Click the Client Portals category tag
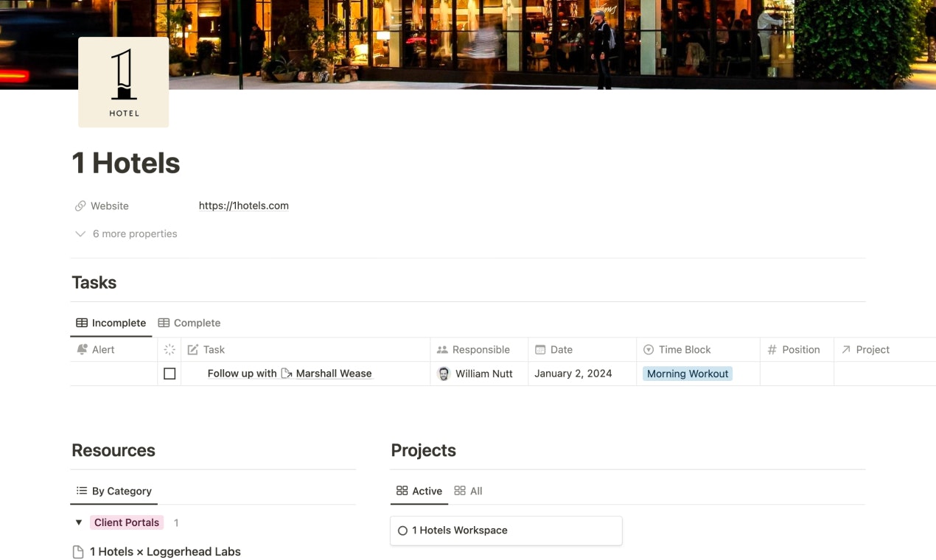Image resolution: width=936 pixels, height=560 pixels. [127, 522]
